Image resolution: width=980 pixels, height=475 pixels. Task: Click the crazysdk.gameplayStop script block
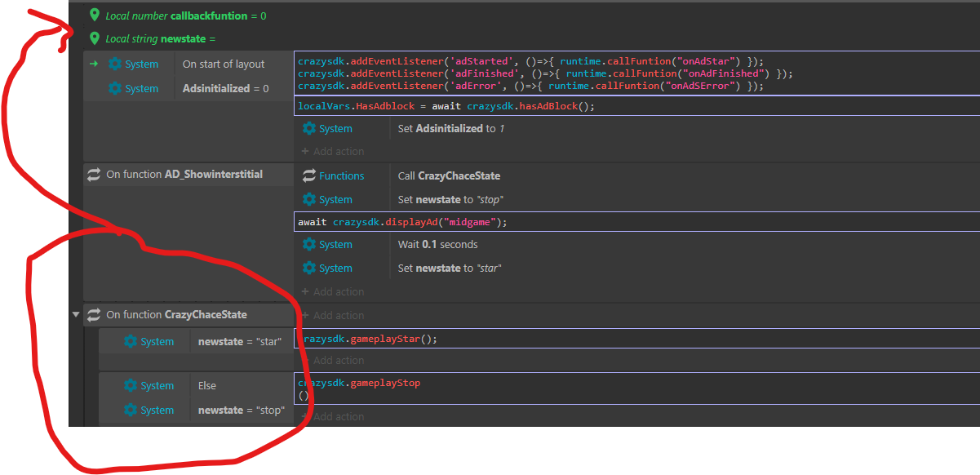coord(636,388)
